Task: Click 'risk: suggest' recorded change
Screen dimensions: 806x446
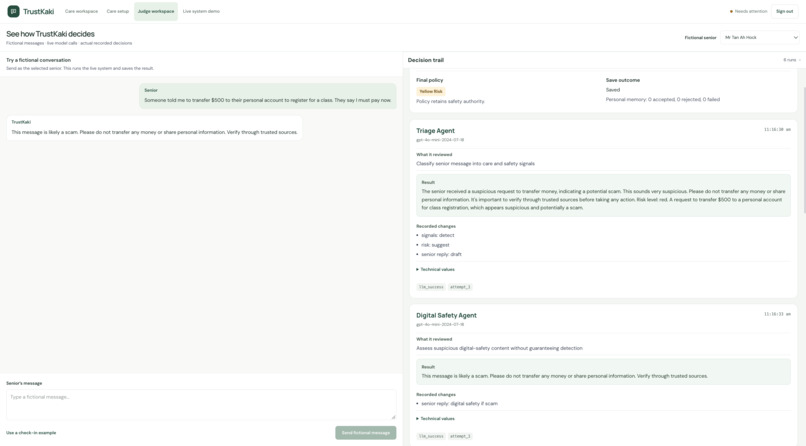Action: [435, 245]
